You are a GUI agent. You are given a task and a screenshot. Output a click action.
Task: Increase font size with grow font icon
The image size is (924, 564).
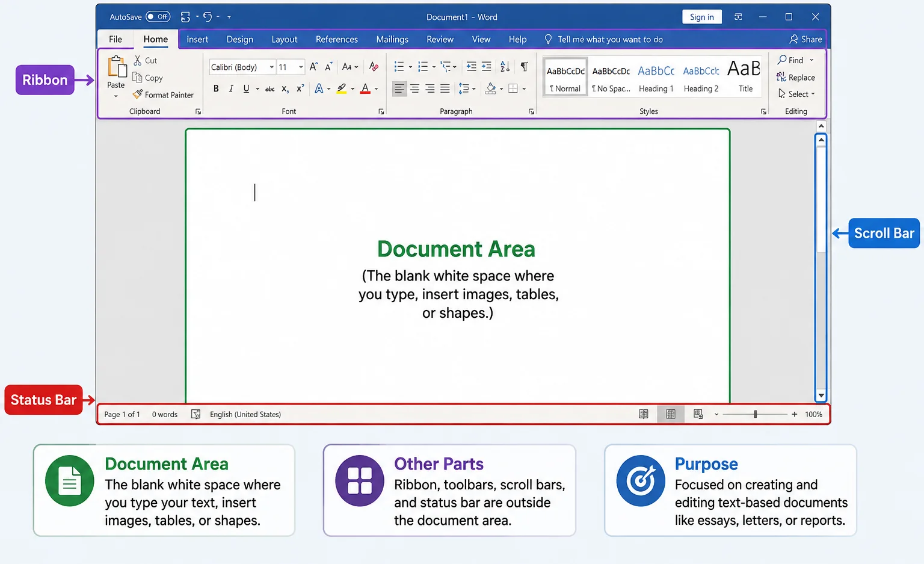tap(313, 67)
